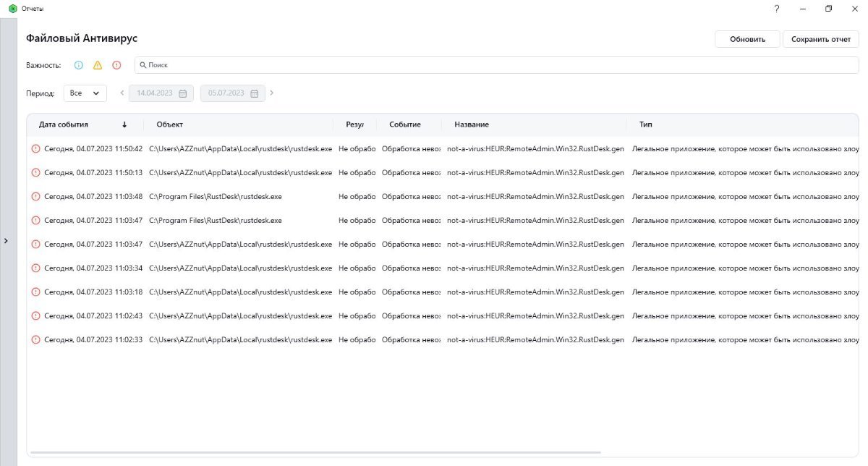This screenshot has height=466, width=868.
Task: Click the Kaspersky app icon in title bar
Action: point(13,9)
